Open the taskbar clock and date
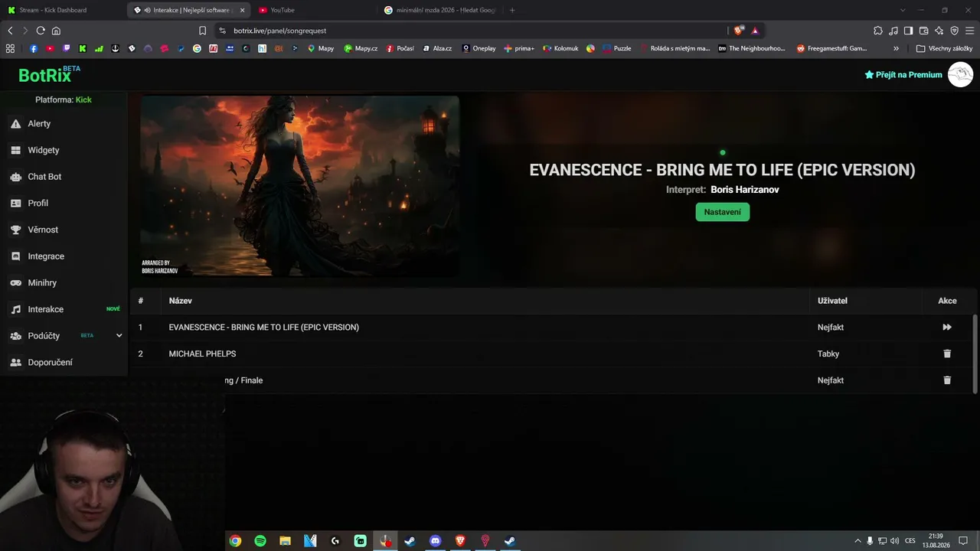Viewport: 980px width, 551px height. pyautogui.click(x=936, y=541)
